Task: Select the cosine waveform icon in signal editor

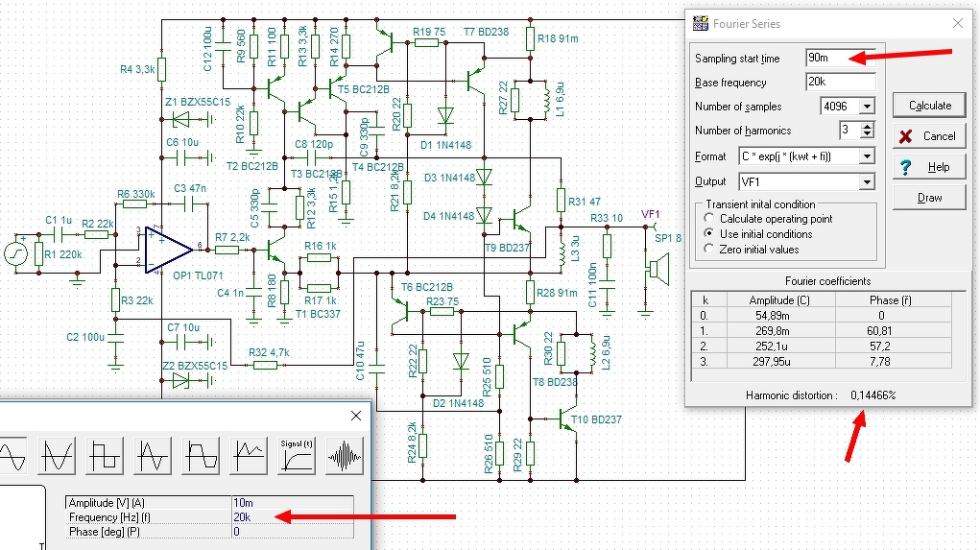Action: click(57, 456)
